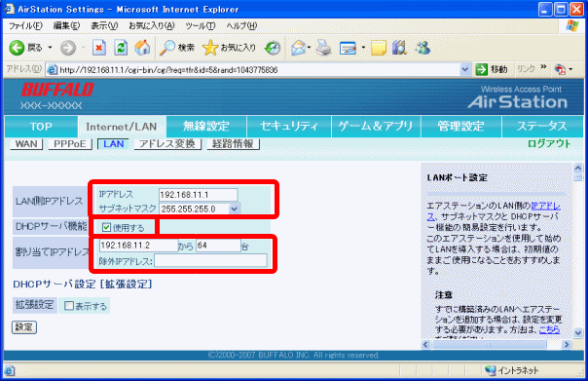Image resolution: width=588 pixels, height=381 pixels.
Task: Click the yellow note Discuss icon
Action: coord(379,48)
